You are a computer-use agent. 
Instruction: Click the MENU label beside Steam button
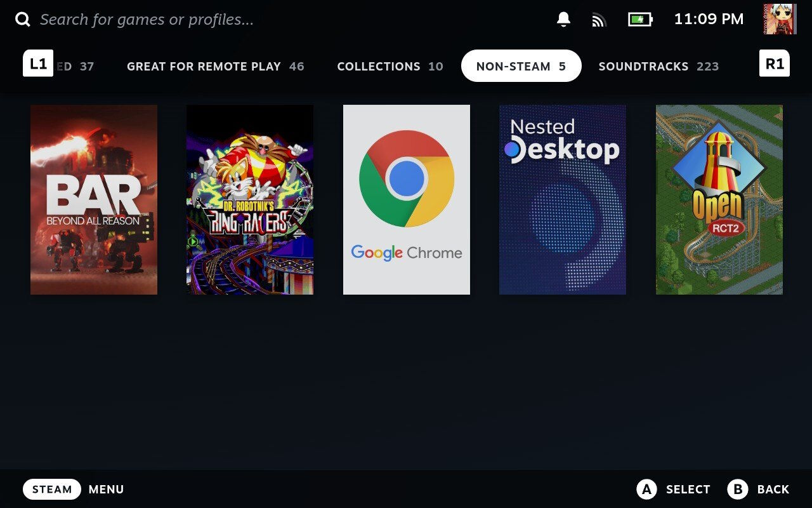pyautogui.click(x=107, y=489)
